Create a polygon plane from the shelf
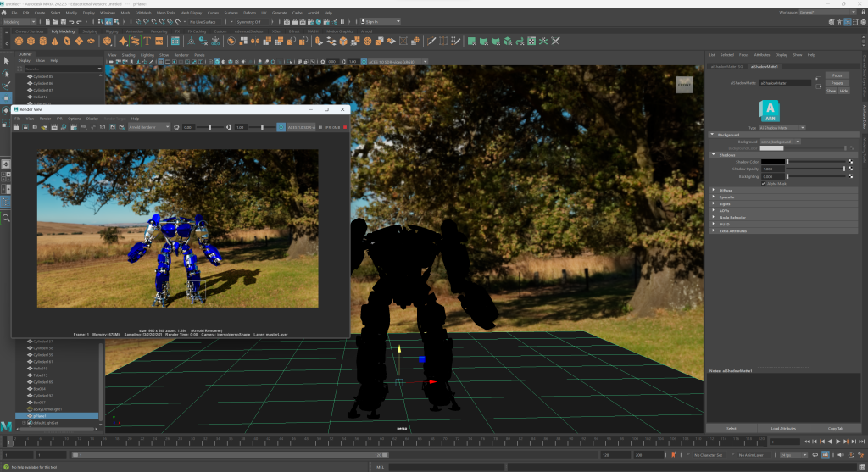The width and height of the screenshot is (868, 472). 79,41
